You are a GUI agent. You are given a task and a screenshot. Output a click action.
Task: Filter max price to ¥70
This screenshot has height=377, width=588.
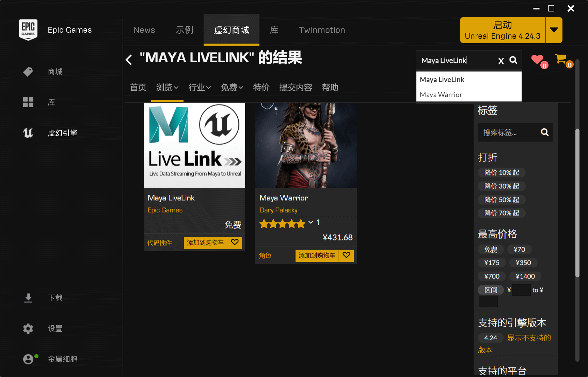(x=520, y=249)
